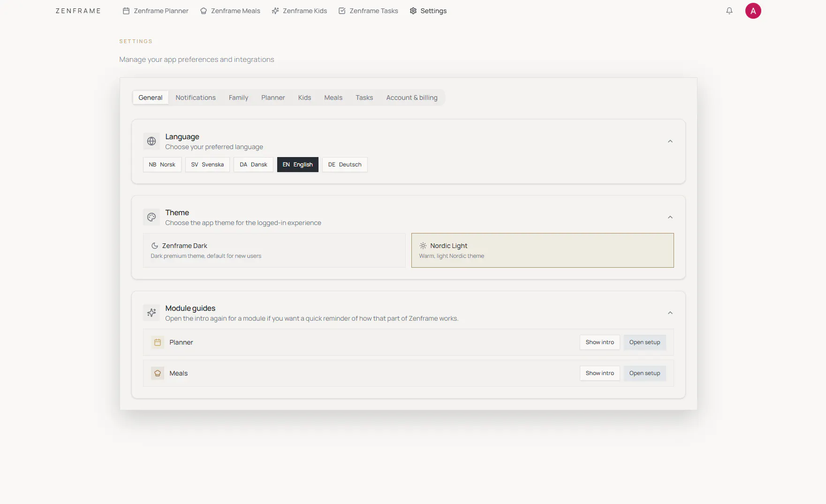Viewport: 826px width, 504px height.
Task: Collapse the Module guides section chevron
Action: 670,313
